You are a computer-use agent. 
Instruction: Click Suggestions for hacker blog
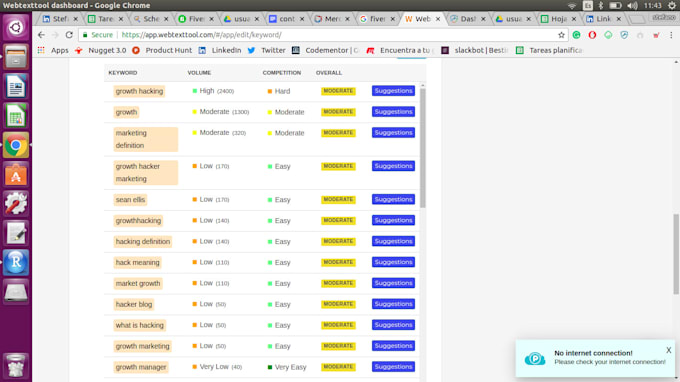pos(393,304)
